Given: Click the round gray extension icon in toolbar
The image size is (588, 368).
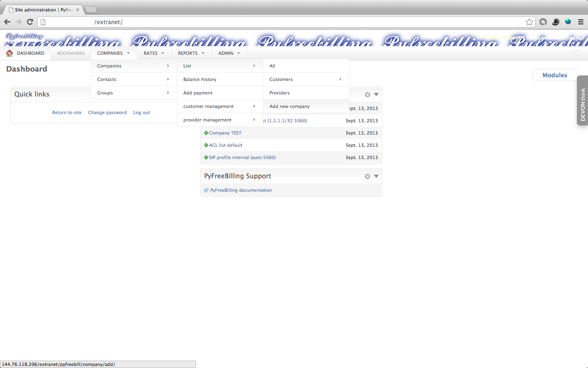Looking at the screenshot, I should [x=543, y=22].
